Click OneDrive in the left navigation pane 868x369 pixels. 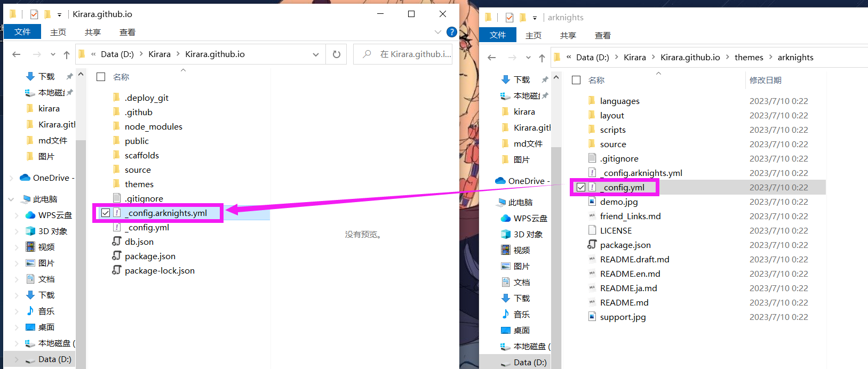coord(51,178)
